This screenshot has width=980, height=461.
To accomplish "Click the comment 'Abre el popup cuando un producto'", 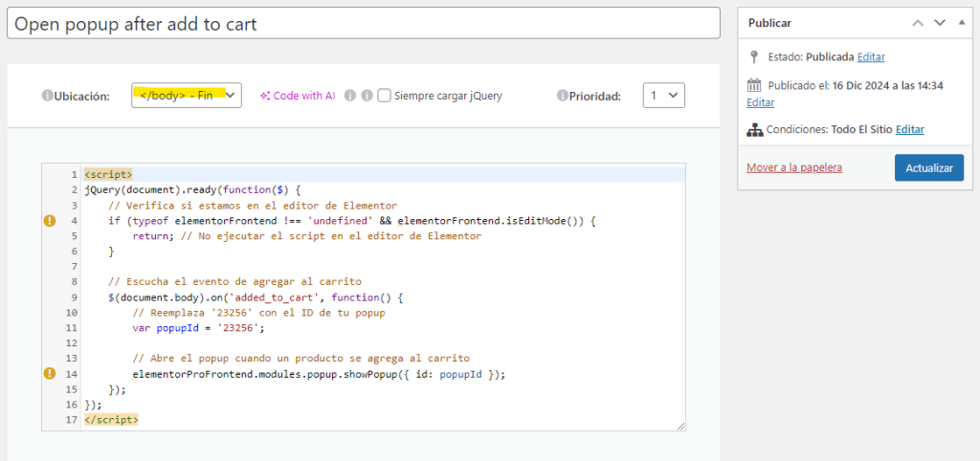I will (301, 359).
